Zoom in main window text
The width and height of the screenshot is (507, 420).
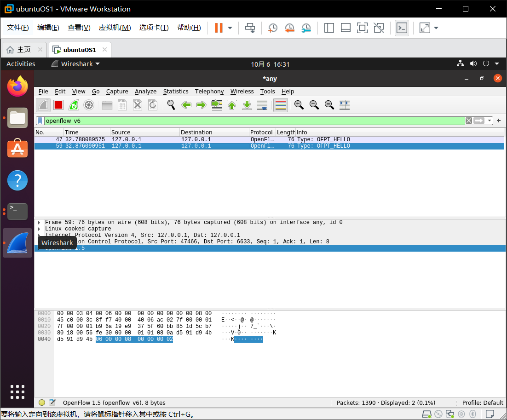(299, 105)
